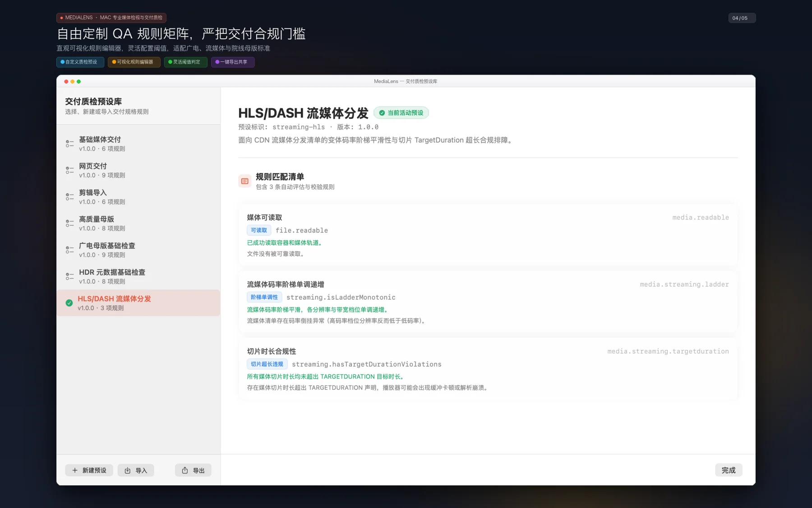This screenshot has height=508, width=812.
Task: Click the checkmark in 当前活动预设 badge
Action: coord(382,113)
